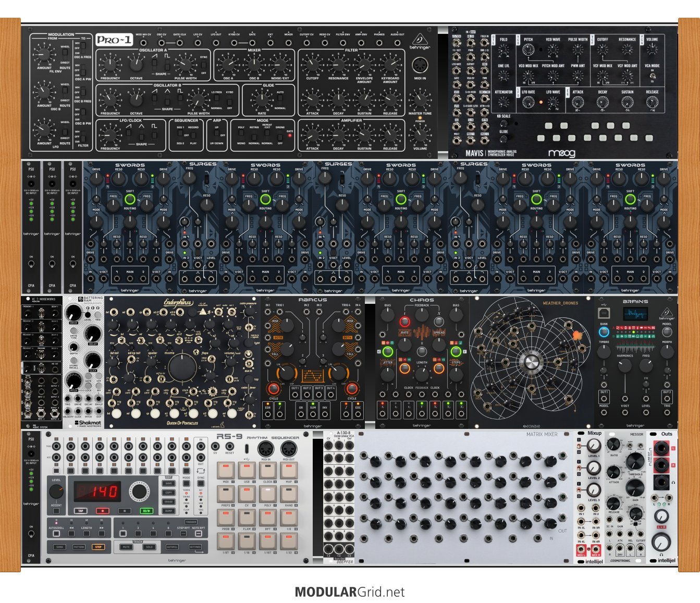The height and width of the screenshot is (603, 700).
Task: Toggle Oscillator B triangle shape switch
Action: tap(167, 100)
